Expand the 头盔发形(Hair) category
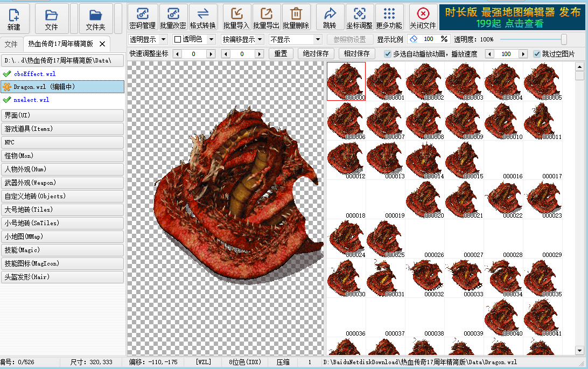 point(62,277)
